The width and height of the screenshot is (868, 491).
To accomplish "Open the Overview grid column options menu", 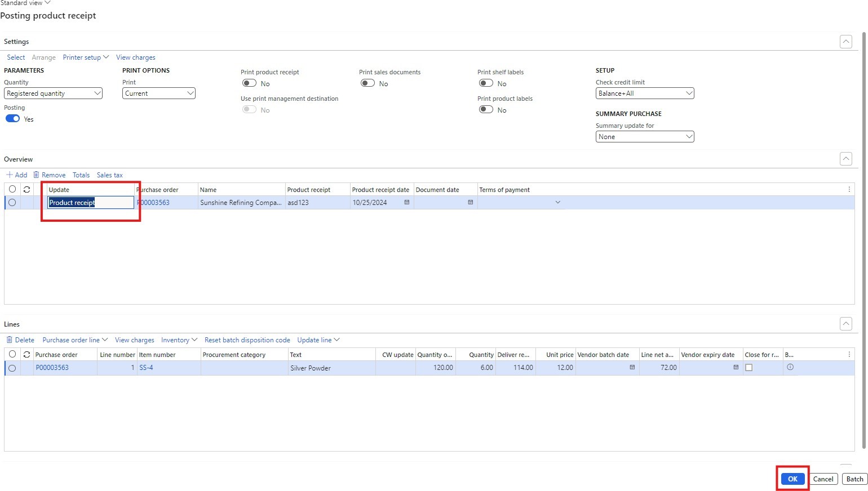I will point(849,190).
